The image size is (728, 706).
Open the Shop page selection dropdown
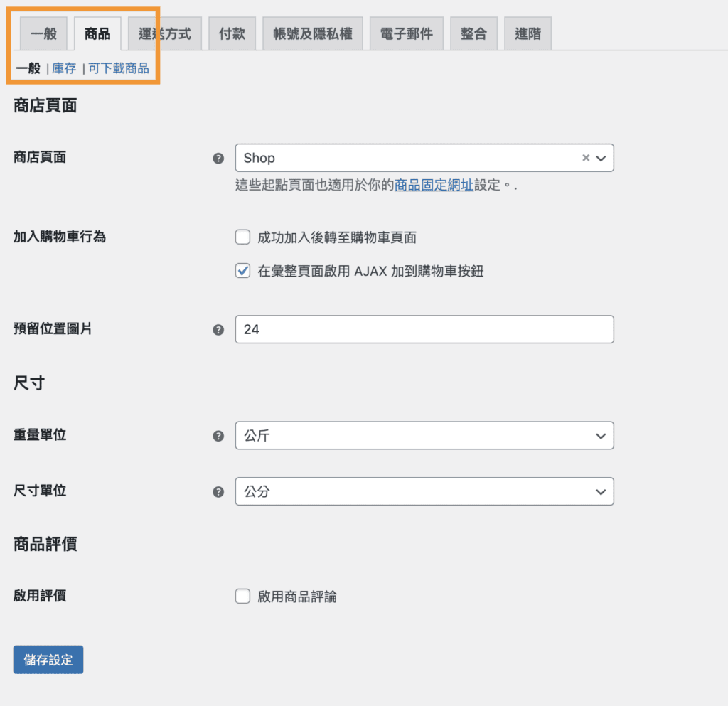(602, 158)
